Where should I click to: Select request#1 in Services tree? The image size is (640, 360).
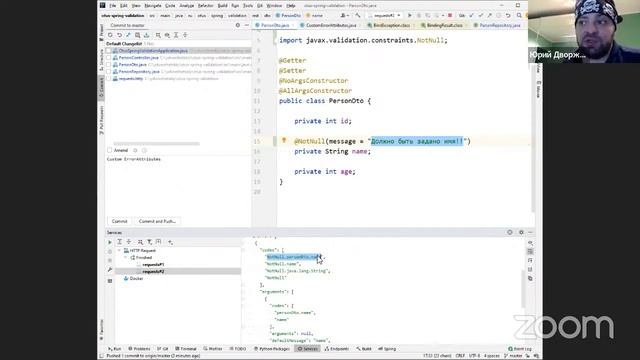tap(153, 264)
